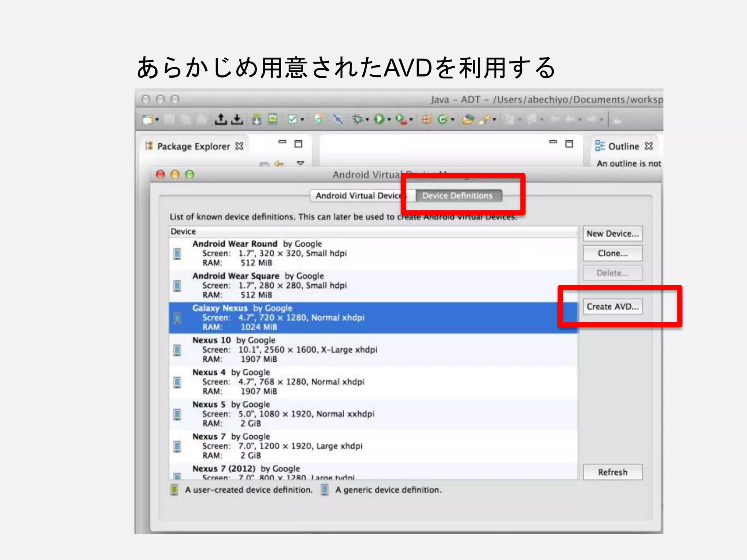
Task: Click the new Android XML file icon
Action: 318,119
